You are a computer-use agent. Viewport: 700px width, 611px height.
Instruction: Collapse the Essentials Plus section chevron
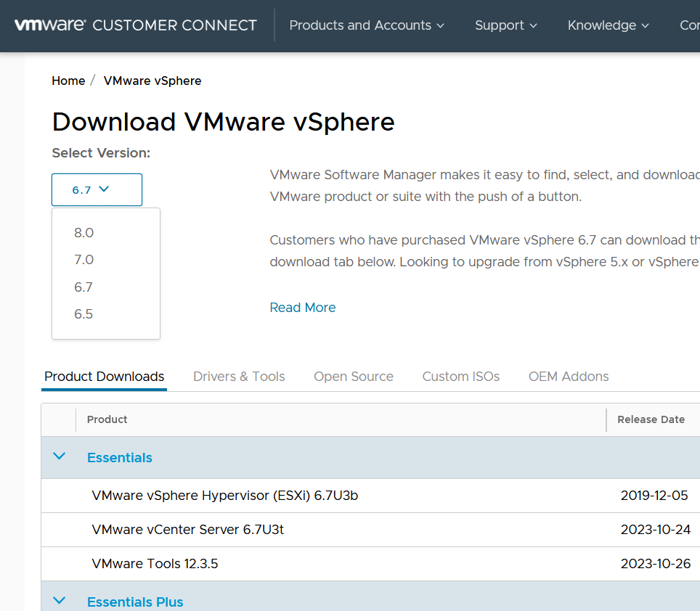click(60, 601)
